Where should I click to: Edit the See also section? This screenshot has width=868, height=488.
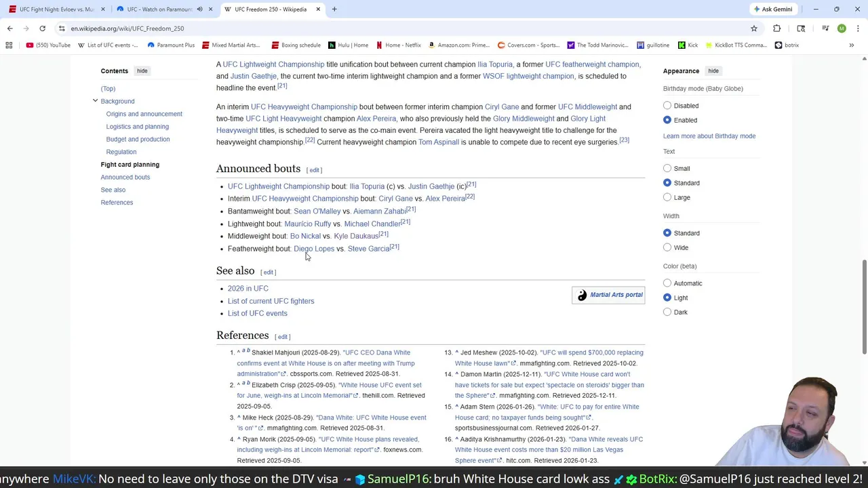point(269,272)
